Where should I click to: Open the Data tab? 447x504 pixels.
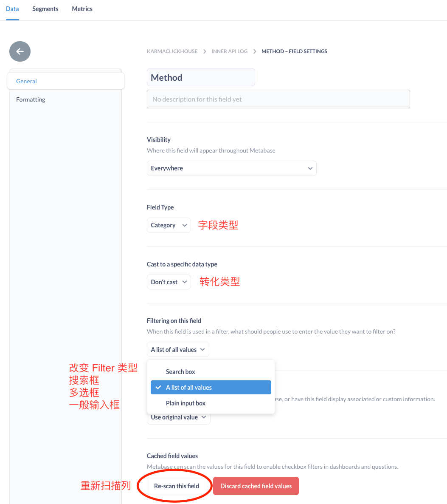(12, 8)
